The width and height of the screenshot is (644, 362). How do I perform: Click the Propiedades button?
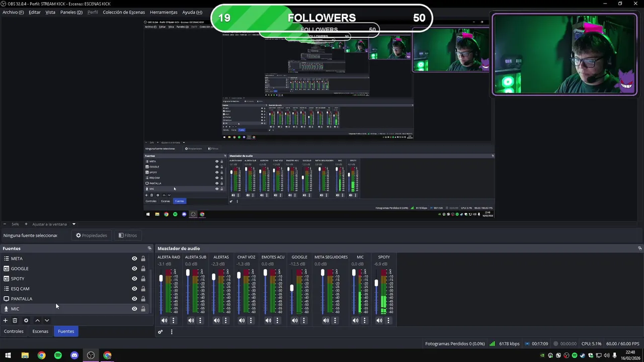click(x=92, y=235)
